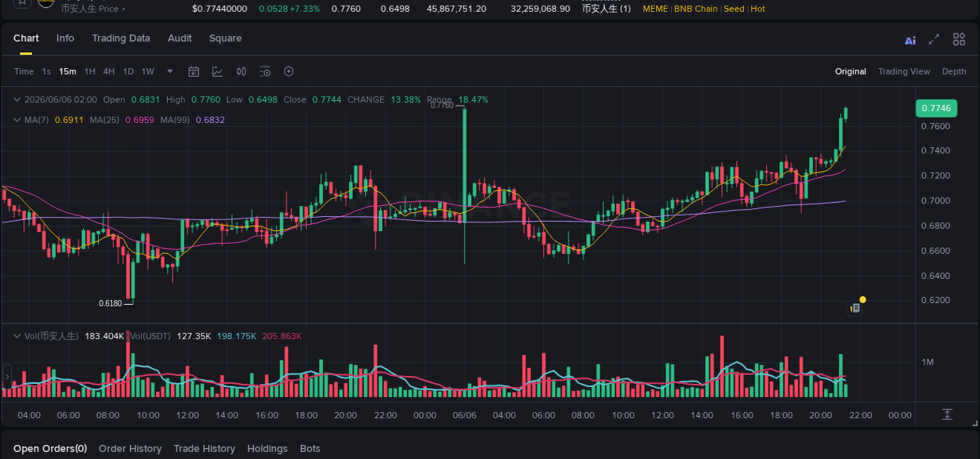
Task: Select the 4H time interval
Action: click(109, 71)
